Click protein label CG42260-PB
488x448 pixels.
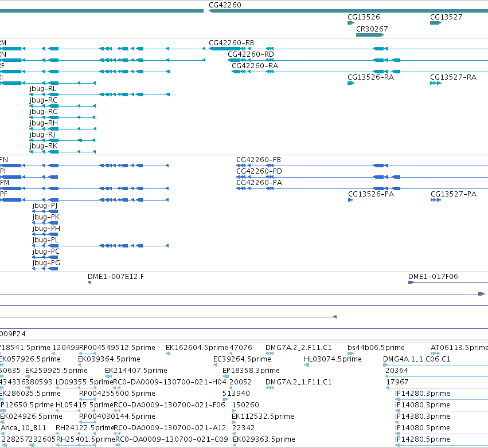[x=259, y=160]
